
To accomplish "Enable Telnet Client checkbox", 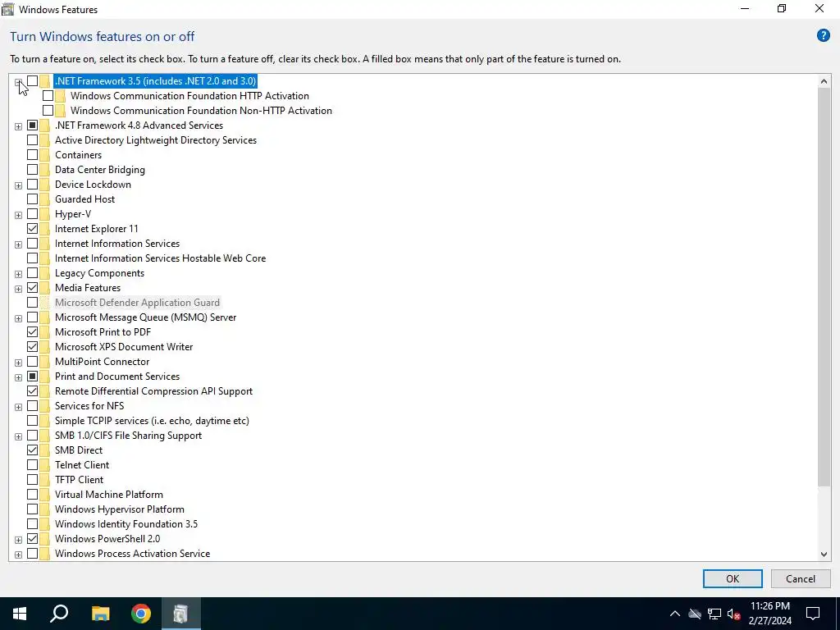I will (x=33, y=465).
